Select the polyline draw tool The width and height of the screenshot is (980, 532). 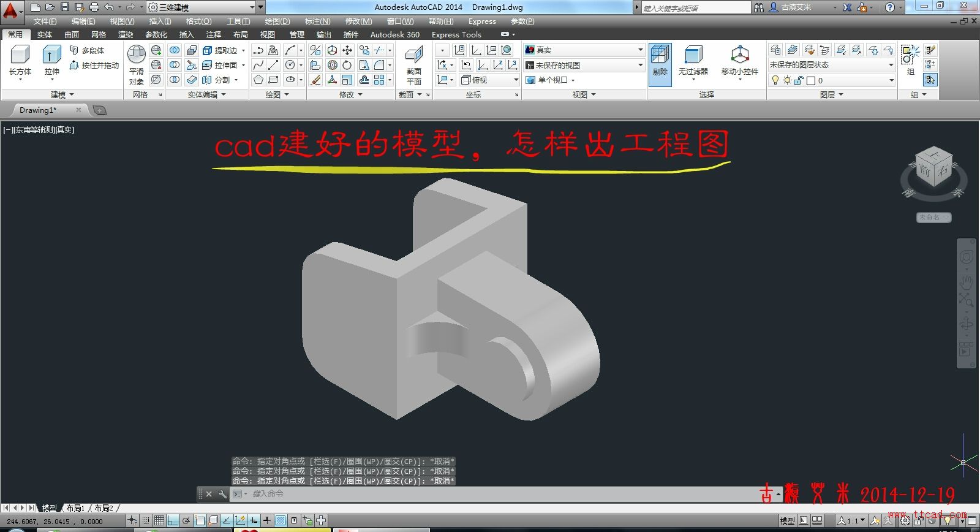(258, 50)
